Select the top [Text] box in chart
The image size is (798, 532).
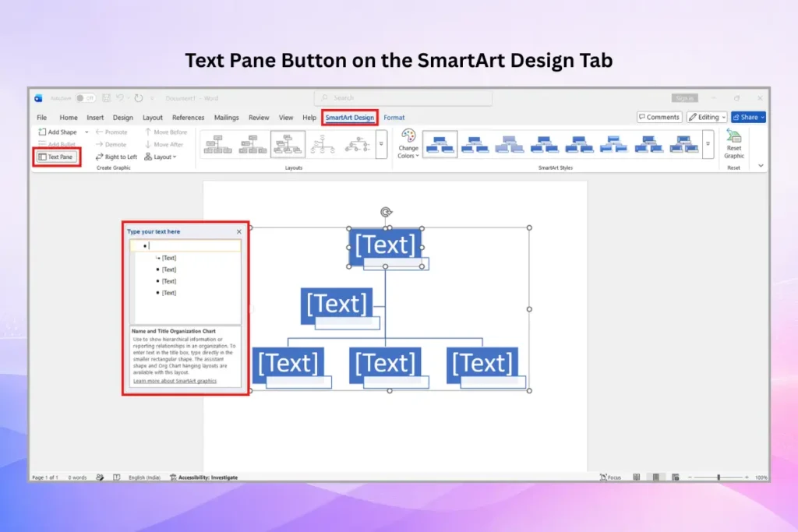pos(385,245)
